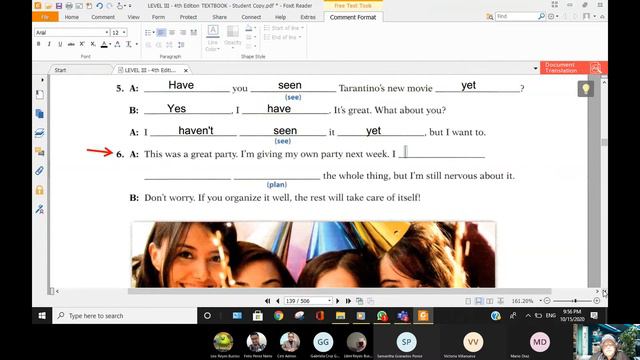The image size is (640, 360).
Task: Close the LEVEL III document tab
Action: click(x=186, y=70)
